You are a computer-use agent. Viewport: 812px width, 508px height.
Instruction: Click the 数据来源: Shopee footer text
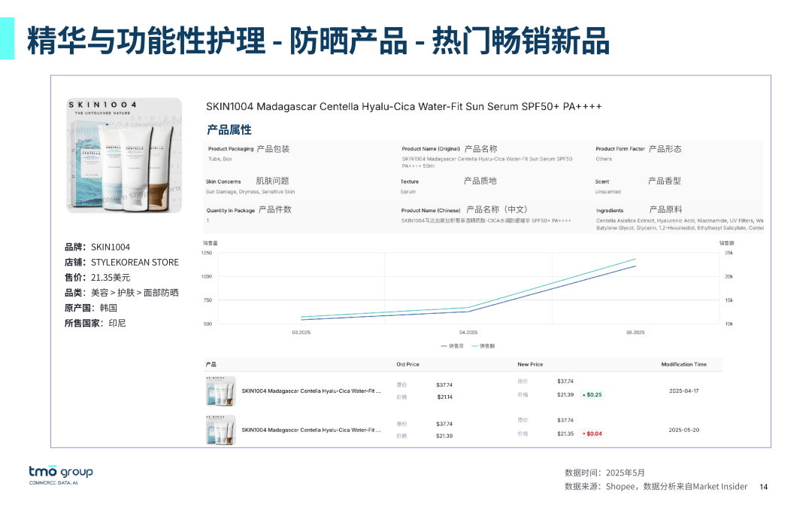tap(656, 486)
